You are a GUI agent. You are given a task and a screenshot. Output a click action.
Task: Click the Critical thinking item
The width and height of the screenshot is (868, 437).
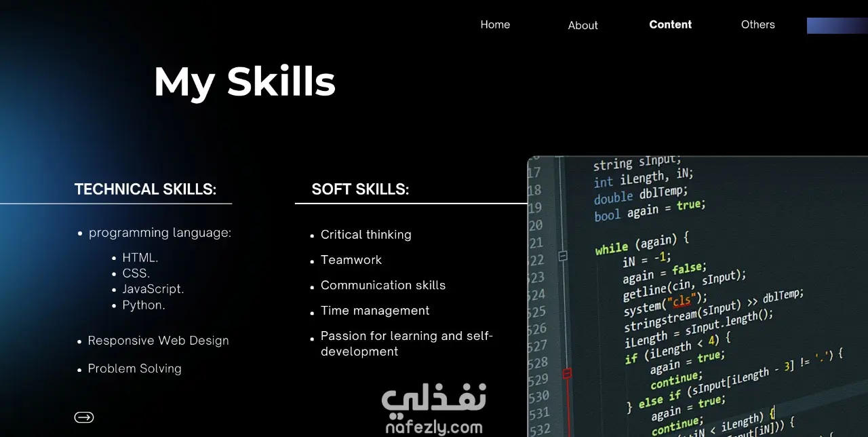coord(366,235)
